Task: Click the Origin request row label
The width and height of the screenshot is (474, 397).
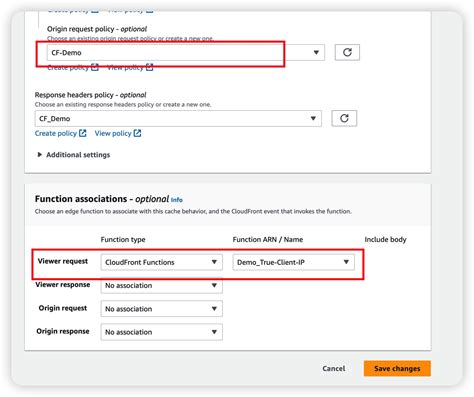Action: tap(63, 308)
